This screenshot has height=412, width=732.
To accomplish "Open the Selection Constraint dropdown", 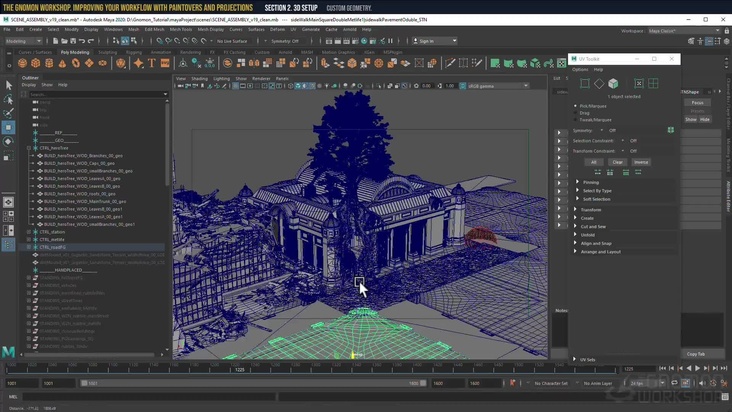I will pyautogui.click(x=623, y=140).
